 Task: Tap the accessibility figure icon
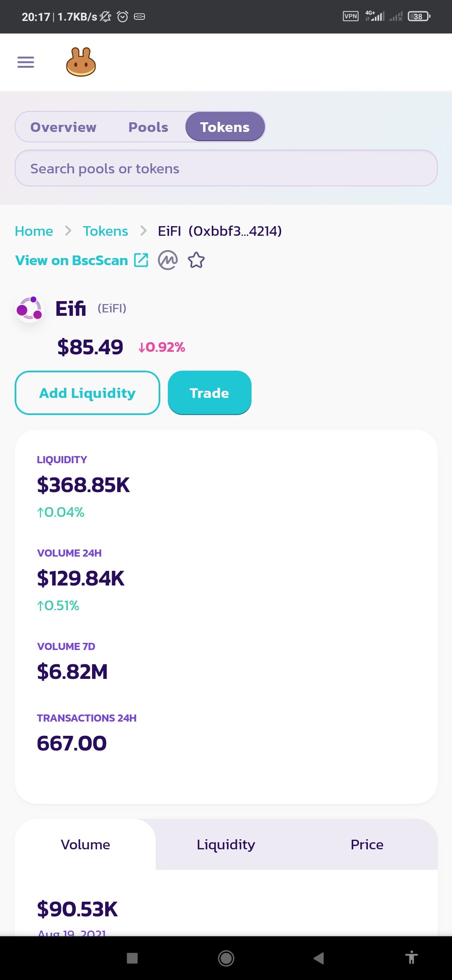412,957
